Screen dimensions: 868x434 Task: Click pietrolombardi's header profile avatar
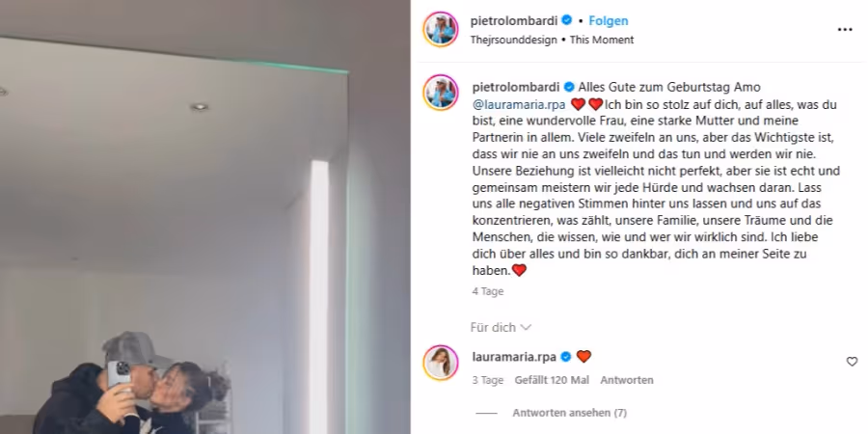(x=441, y=29)
